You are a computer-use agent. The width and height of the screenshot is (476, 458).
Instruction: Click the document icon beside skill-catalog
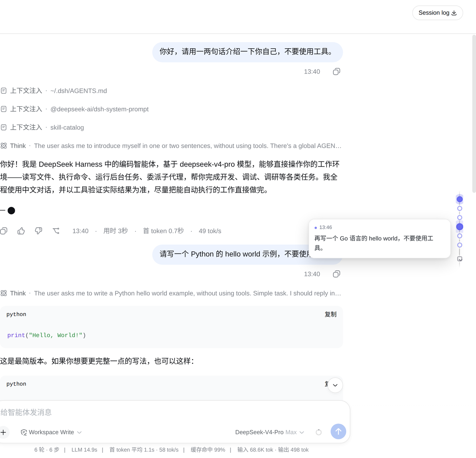[x=4, y=127]
